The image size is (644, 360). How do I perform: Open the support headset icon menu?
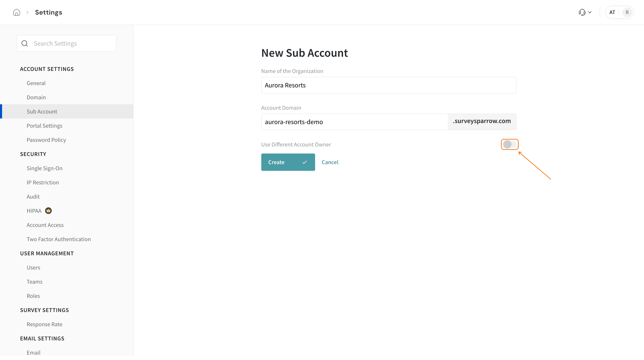pyautogui.click(x=582, y=12)
